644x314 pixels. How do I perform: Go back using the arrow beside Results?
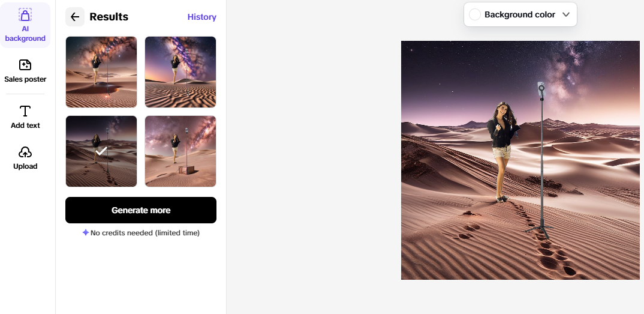(75, 17)
